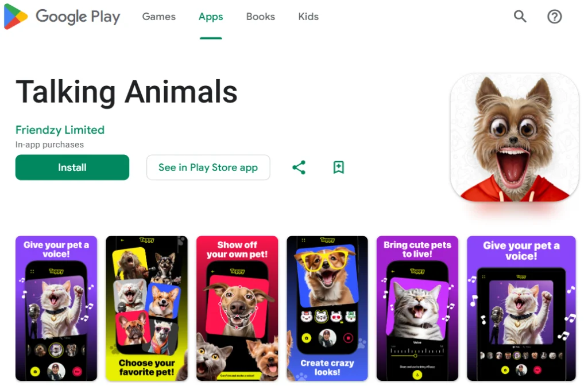Open Friendzy Limited developer link

[x=60, y=130]
